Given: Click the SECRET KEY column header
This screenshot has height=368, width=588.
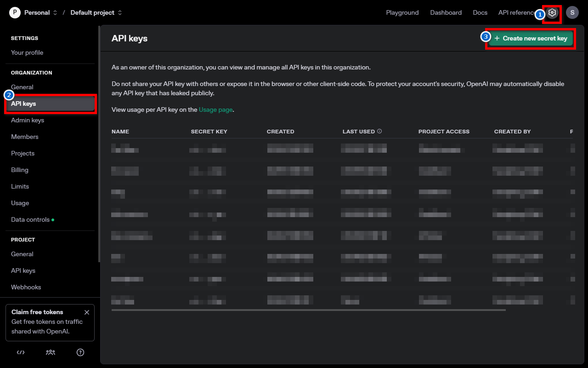Looking at the screenshot, I should (x=209, y=132).
